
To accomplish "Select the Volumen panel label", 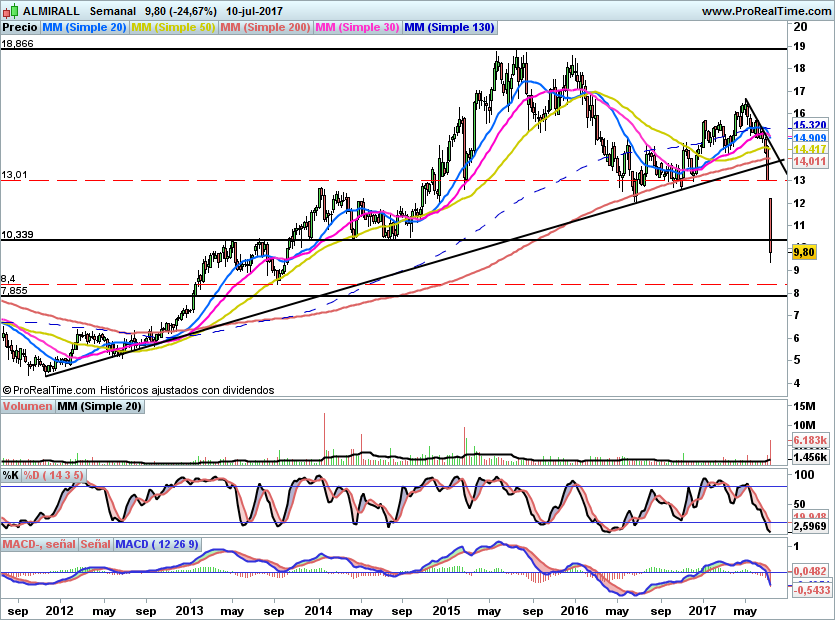I will (x=28, y=406).
